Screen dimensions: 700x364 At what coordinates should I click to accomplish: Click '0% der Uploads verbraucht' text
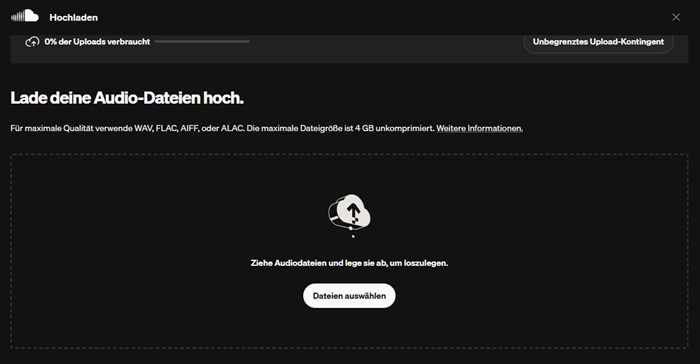click(x=97, y=42)
